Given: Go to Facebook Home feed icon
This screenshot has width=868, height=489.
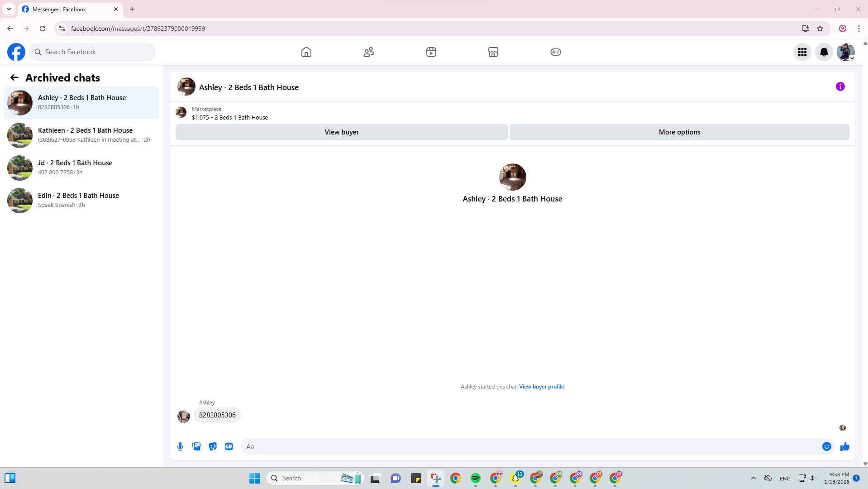Looking at the screenshot, I should click(306, 52).
